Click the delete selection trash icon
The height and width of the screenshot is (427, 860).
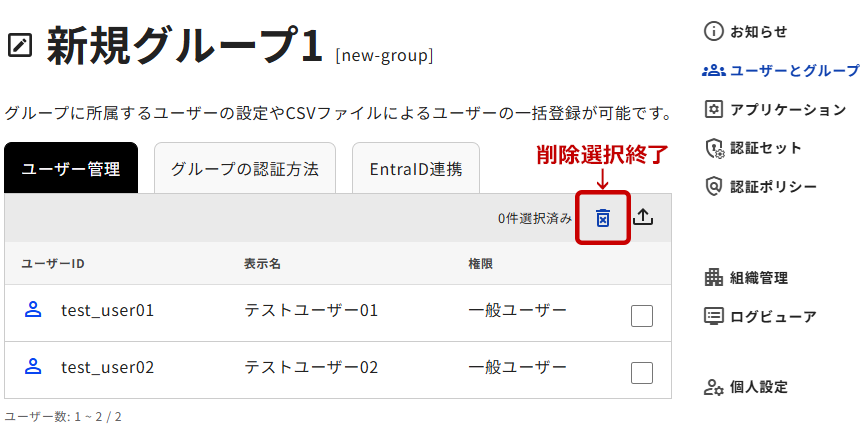tap(603, 218)
